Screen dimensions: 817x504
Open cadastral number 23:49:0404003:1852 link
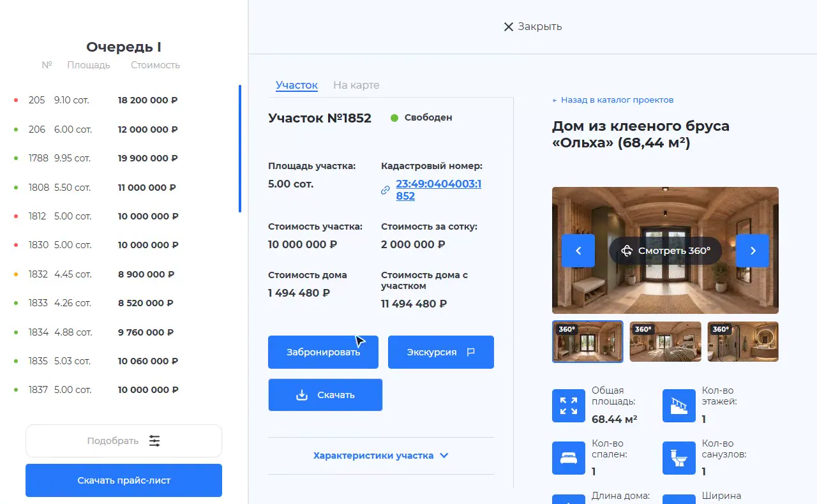click(438, 190)
